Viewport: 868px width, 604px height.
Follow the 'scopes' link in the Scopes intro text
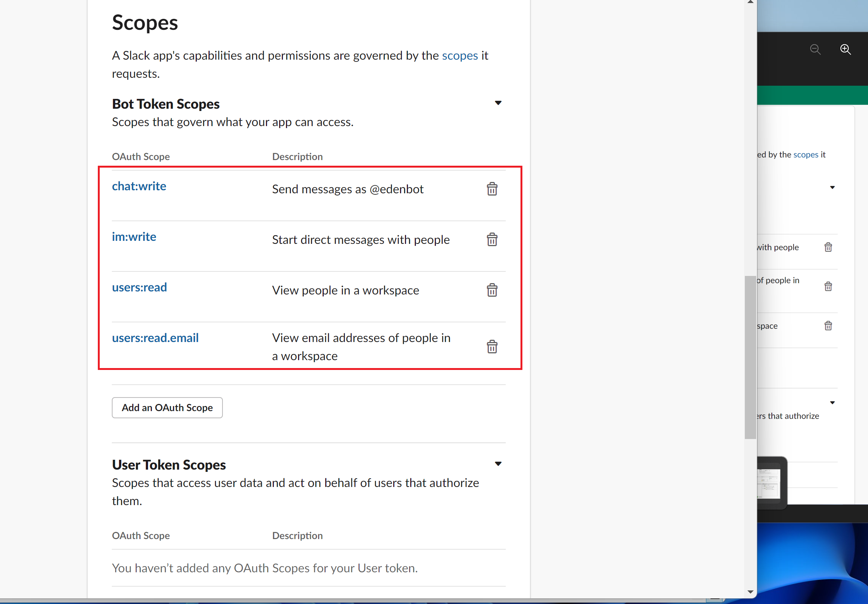(460, 55)
